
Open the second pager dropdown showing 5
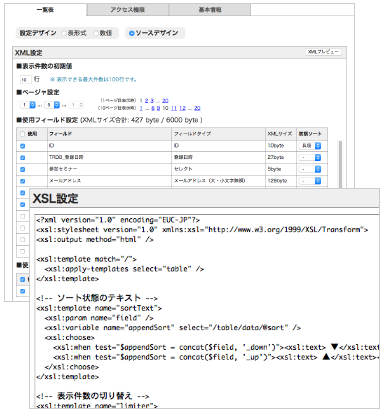(x=53, y=105)
